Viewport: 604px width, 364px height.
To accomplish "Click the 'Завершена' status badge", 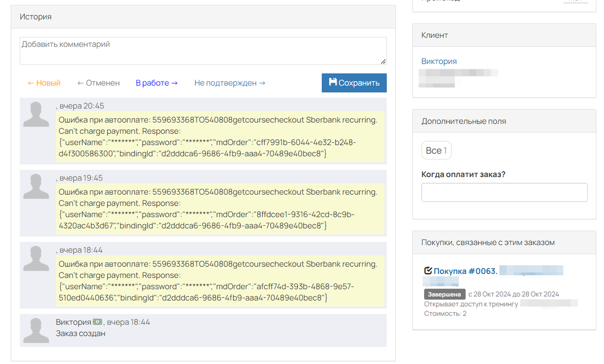I will coord(444,294).
